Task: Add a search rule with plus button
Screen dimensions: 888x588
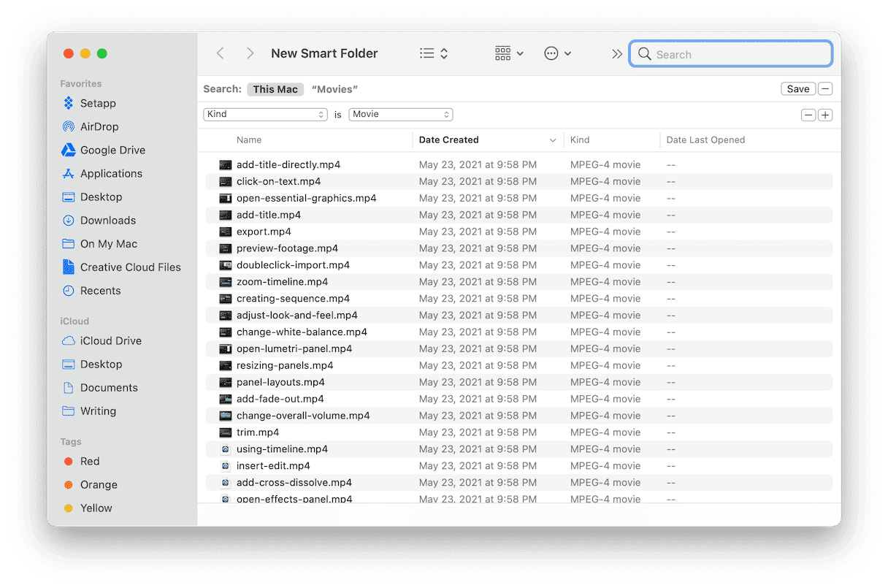Action: pos(825,115)
